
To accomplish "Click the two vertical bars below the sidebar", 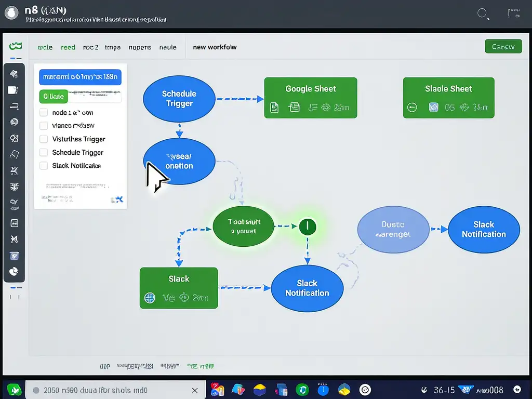I will (15, 297).
